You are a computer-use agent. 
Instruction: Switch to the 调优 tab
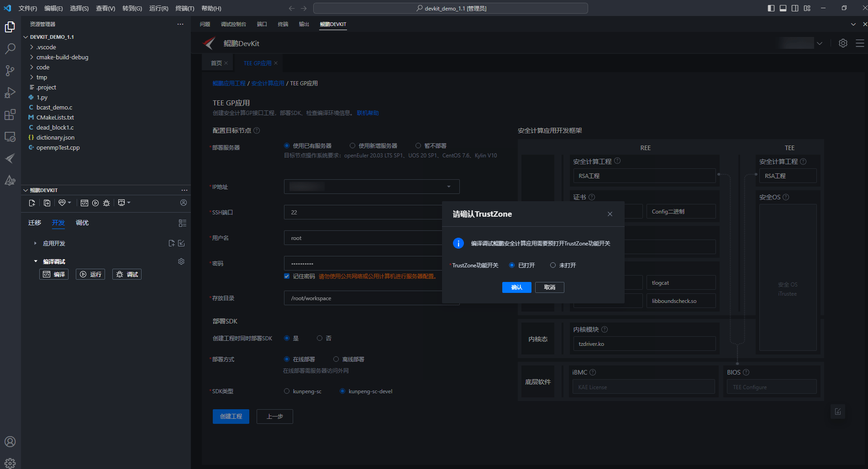[x=82, y=223]
